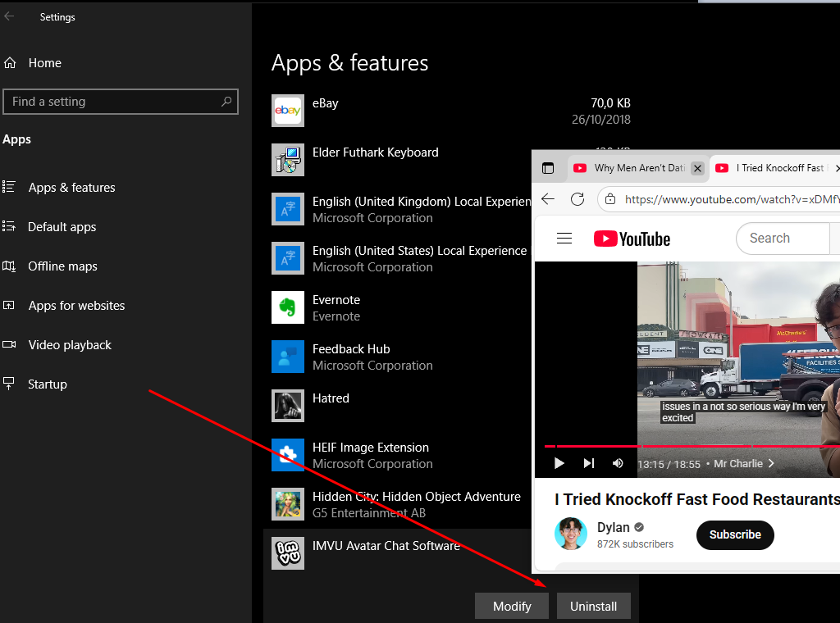Click the Feedback Hub entry name
Viewport: 840px width, 623px height.
coord(351,349)
